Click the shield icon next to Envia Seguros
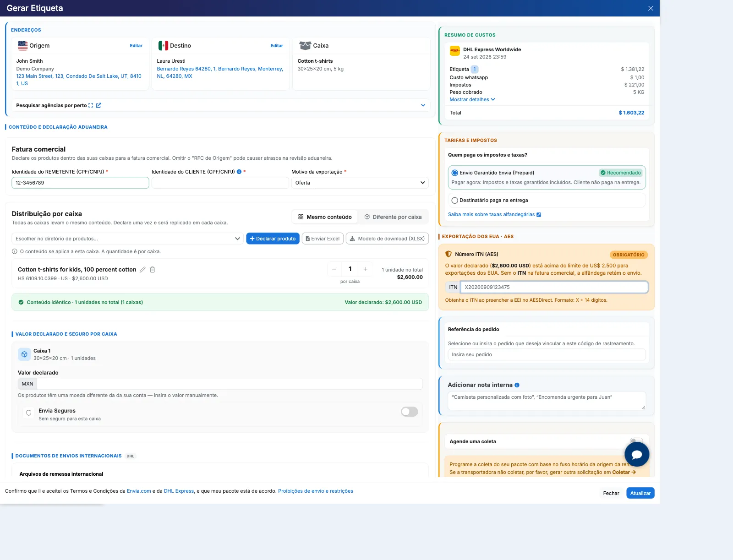The height and width of the screenshot is (560, 733). pos(29,413)
